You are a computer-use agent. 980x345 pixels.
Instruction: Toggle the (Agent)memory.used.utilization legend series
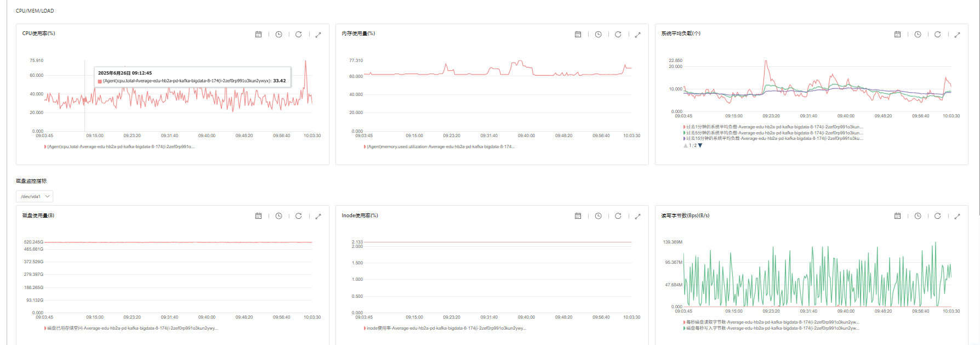click(x=439, y=146)
